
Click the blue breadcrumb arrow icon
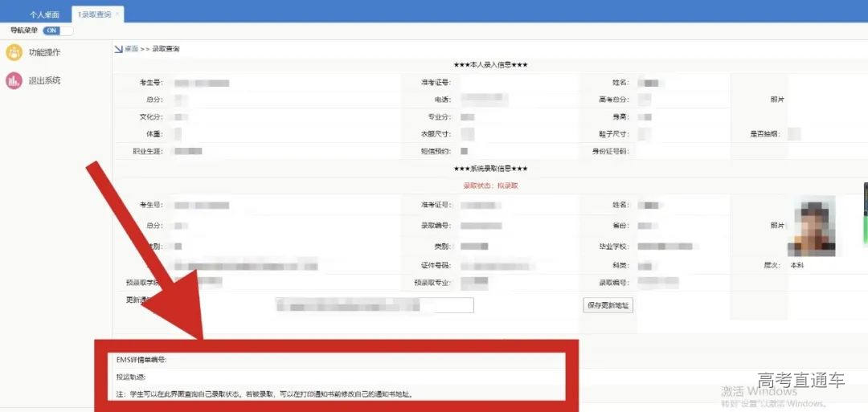tap(118, 49)
